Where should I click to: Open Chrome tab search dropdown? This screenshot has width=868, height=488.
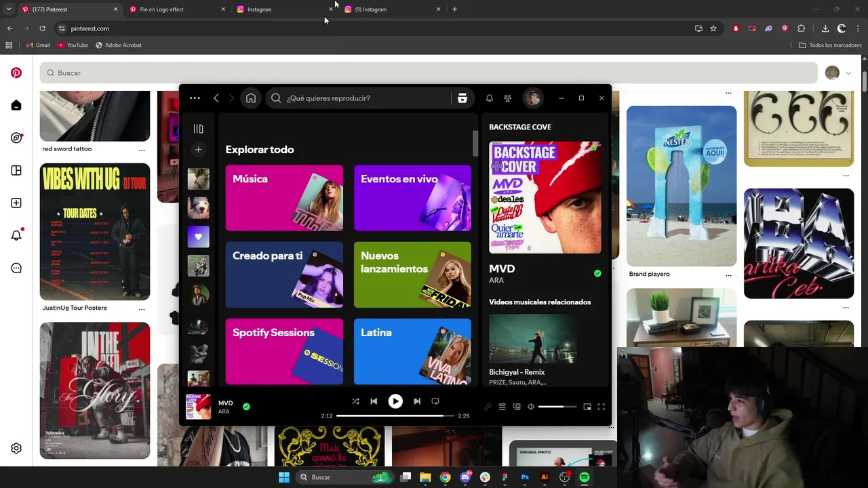9,9
